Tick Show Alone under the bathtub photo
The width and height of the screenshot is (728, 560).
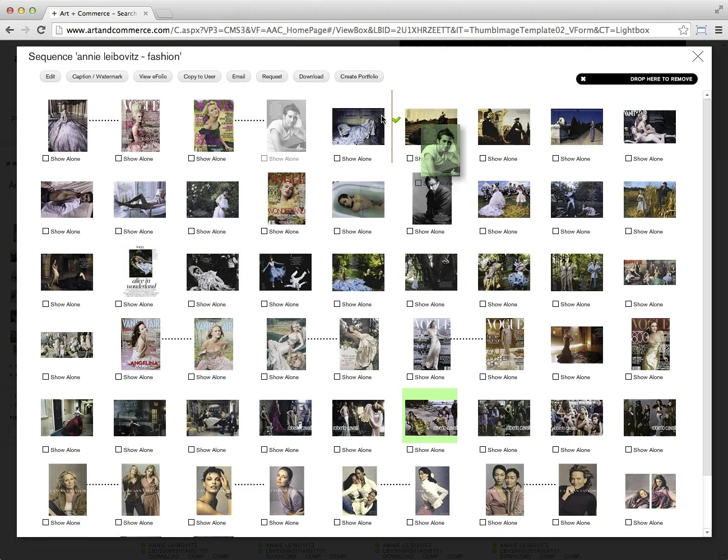click(337, 231)
